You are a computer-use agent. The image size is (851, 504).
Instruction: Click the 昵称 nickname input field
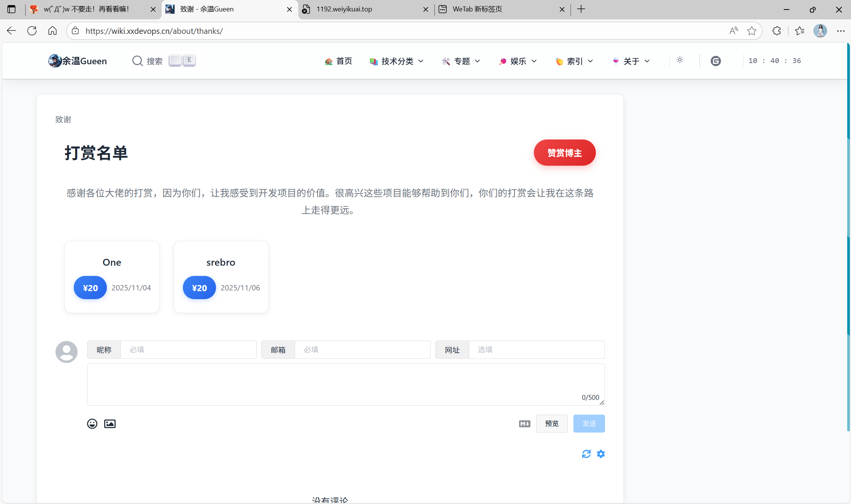coord(188,350)
